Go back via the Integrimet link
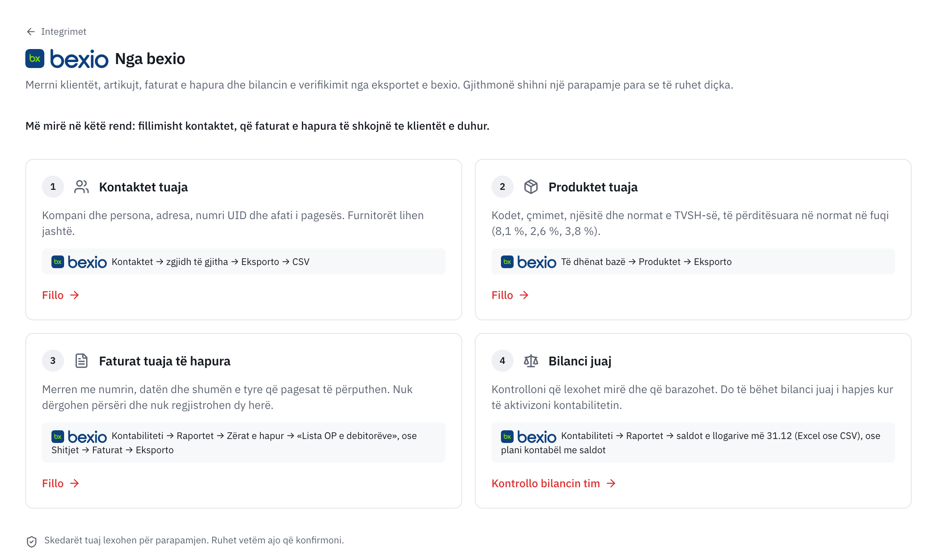The width and height of the screenshot is (937, 560). [56, 32]
